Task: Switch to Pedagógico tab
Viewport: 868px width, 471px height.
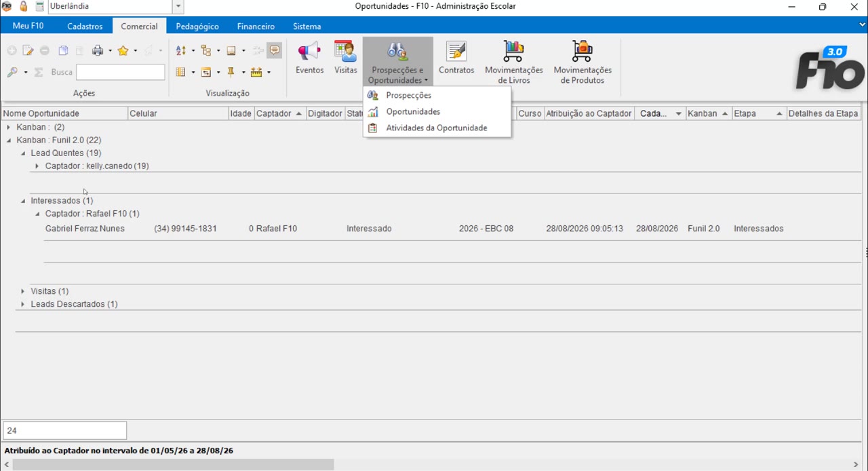Action: [x=197, y=26]
